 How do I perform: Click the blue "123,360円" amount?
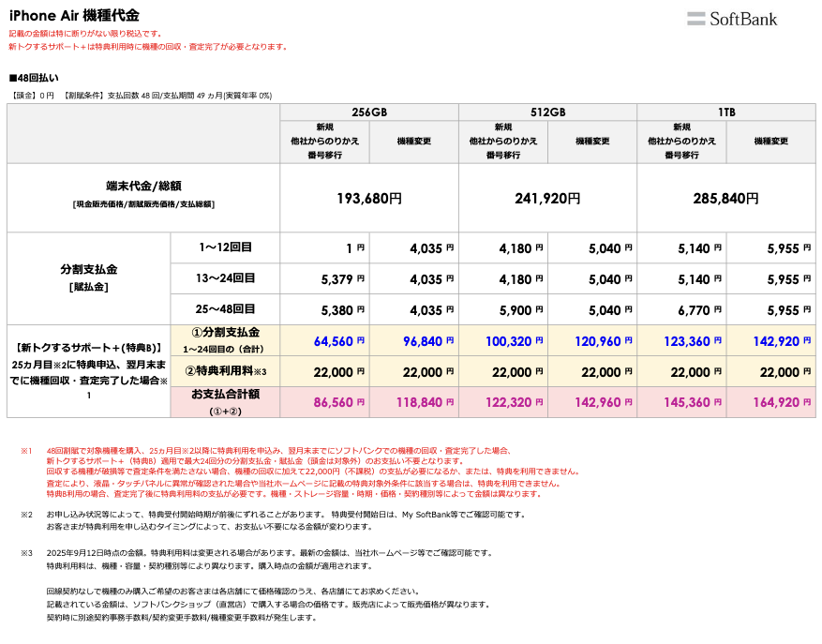pos(693,341)
